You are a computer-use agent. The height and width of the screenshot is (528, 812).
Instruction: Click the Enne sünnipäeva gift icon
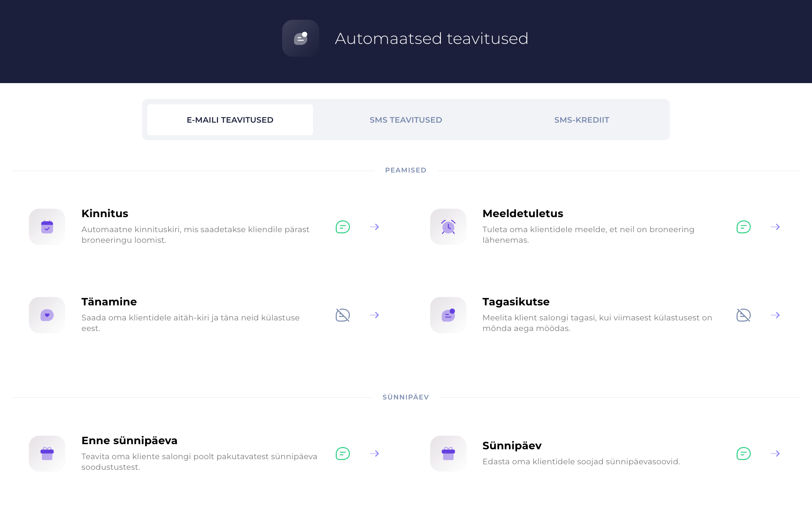47,454
